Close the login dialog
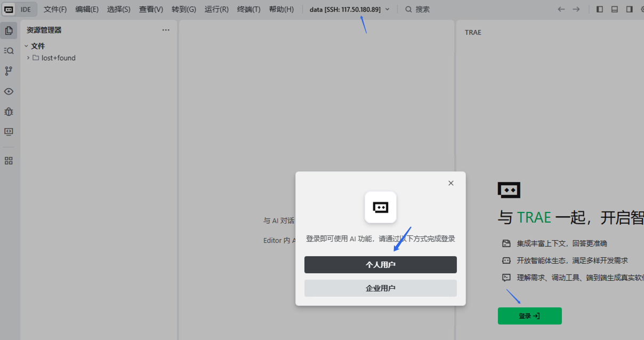The height and width of the screenshot is (340, 644). click(x=451, y=183)
